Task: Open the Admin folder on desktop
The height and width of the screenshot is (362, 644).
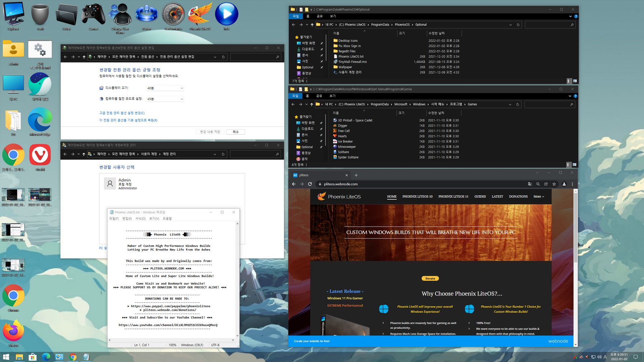Action: point(13,53)
